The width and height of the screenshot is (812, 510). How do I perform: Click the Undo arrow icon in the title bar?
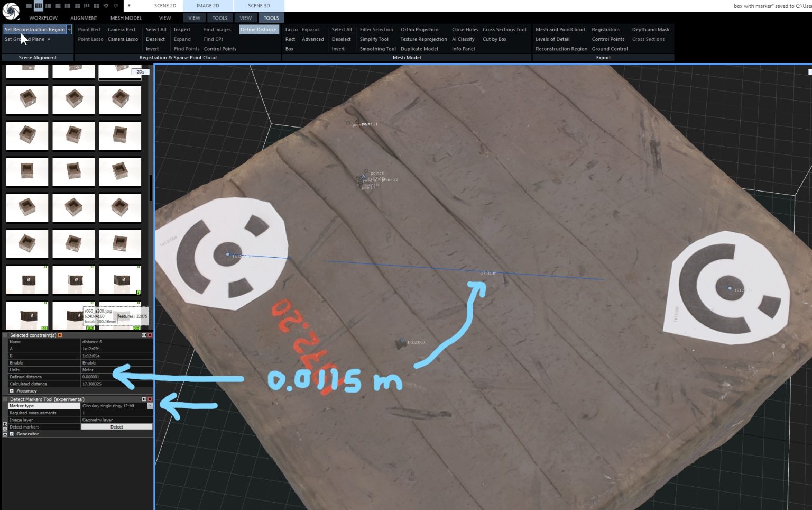[x=105, y=5]
